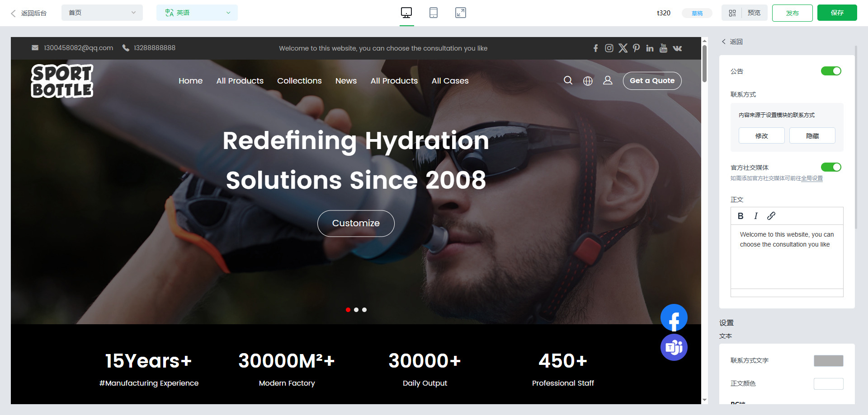
Task: Open the site search magnifier icon
Action: [568, 80]
